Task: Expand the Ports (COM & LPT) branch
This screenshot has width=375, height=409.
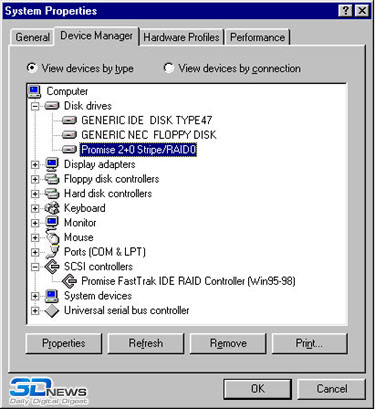Action: pos(35,252)
